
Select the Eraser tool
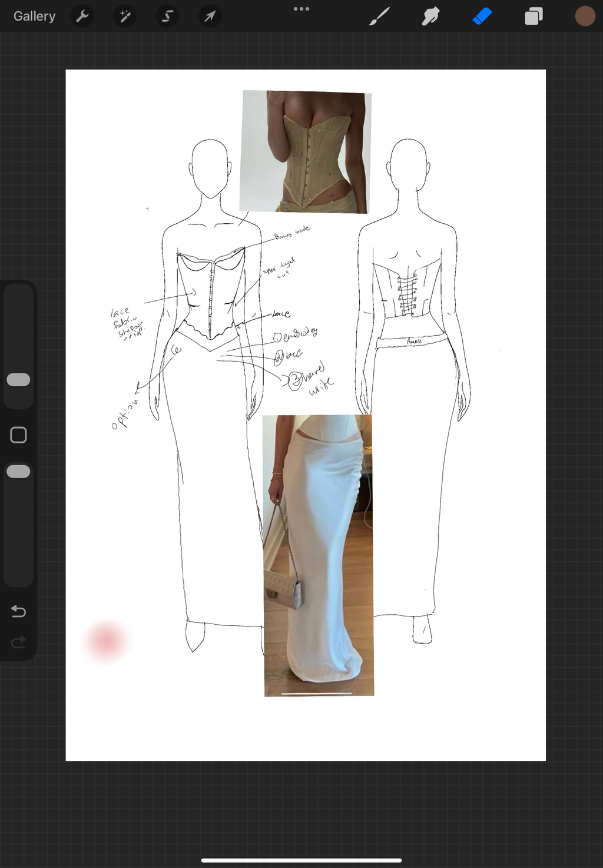481,16
